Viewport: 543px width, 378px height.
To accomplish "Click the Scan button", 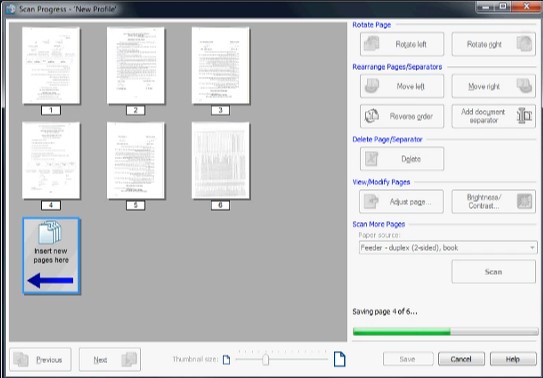I will [493, 272].
